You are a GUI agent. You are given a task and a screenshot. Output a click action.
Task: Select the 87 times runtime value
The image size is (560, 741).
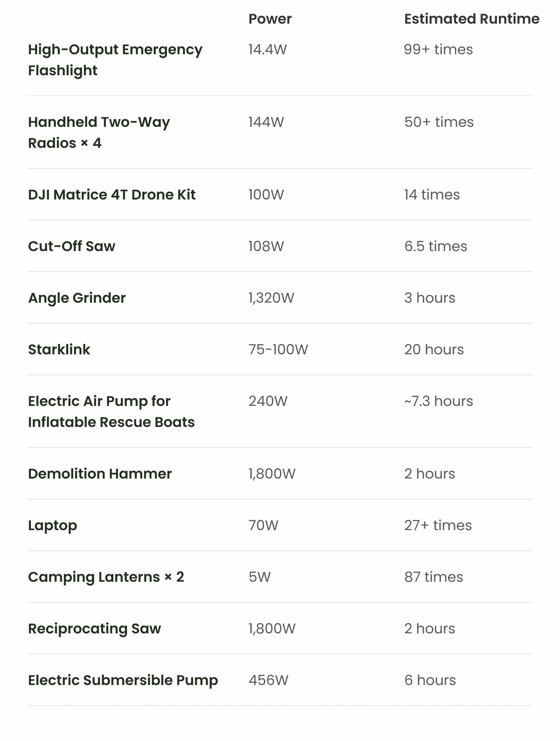(x=434, y=577)
